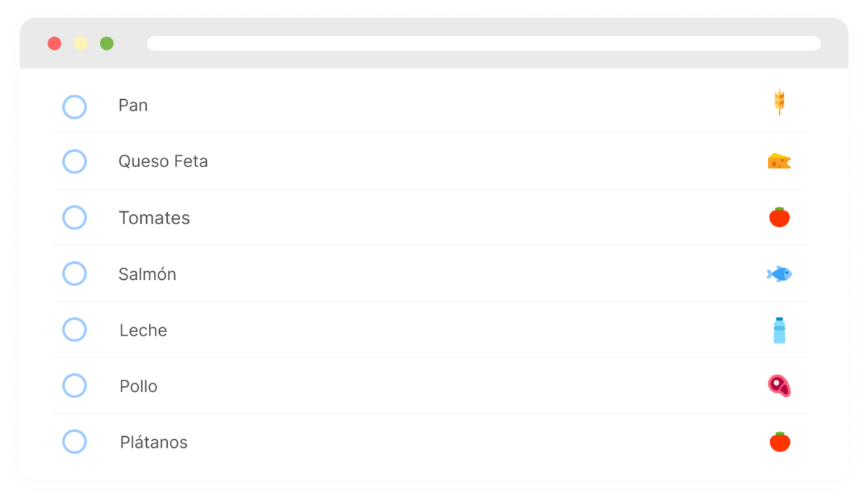Tick the circle next to Tomates
Viewport: 868px width, 502px height.
(75, 218)
